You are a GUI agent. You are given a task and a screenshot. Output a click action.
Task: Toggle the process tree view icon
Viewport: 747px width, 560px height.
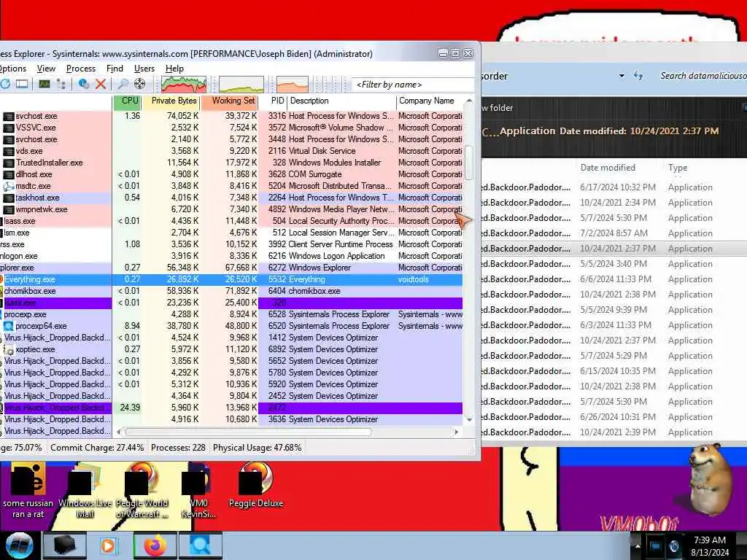[61, 85]
